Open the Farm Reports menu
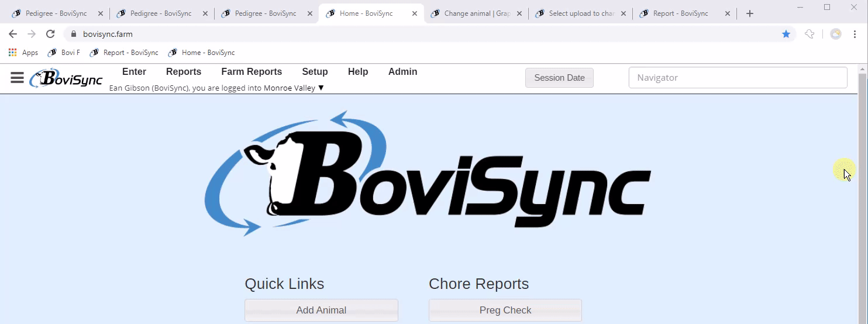The image size is (868, 324). click(x=252, y=72)
